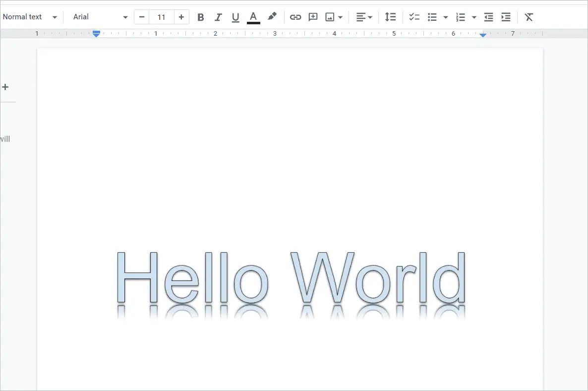The image size is (588, 391).
Task: Insert an image from the toolbar
Action: pos(330,17)
